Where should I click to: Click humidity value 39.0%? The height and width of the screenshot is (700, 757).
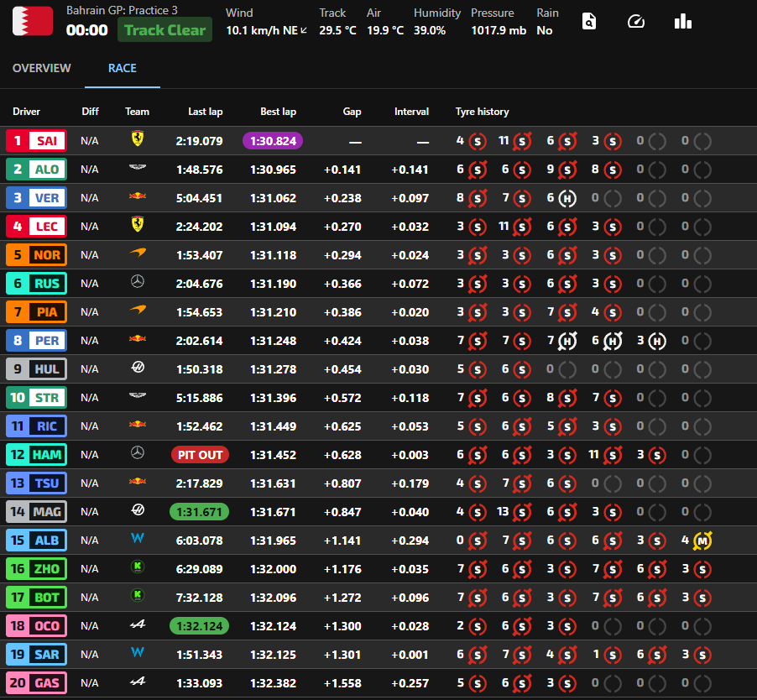(429, 30)
